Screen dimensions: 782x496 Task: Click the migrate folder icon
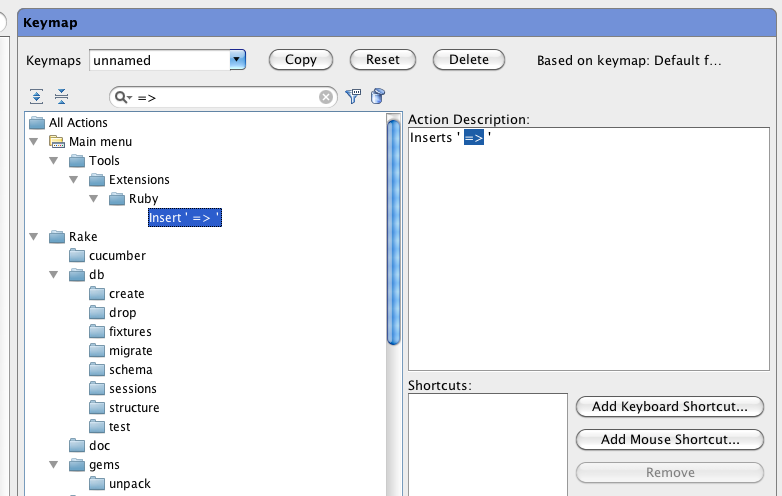coord(97,350)
